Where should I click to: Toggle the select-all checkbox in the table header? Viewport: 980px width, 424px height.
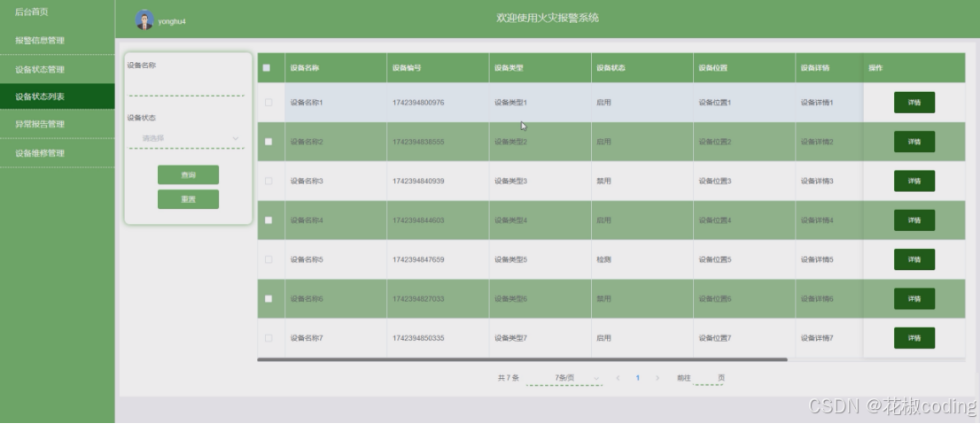(267, 68)
